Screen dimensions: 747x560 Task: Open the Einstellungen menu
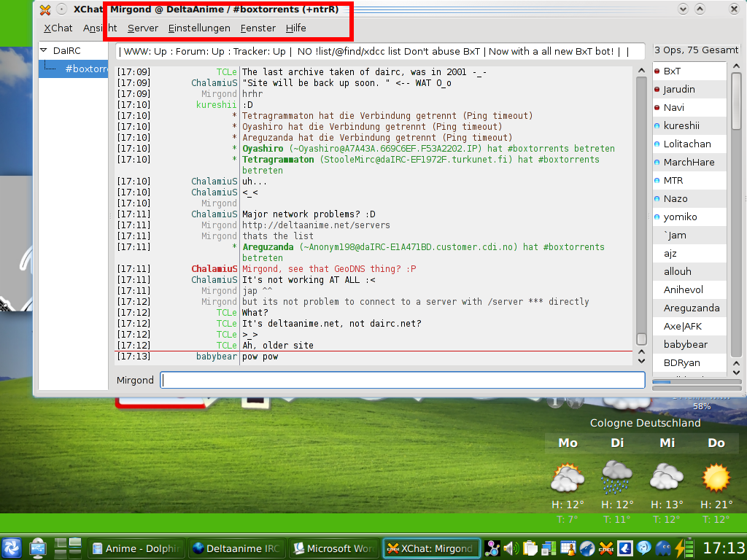pos(198,28)
